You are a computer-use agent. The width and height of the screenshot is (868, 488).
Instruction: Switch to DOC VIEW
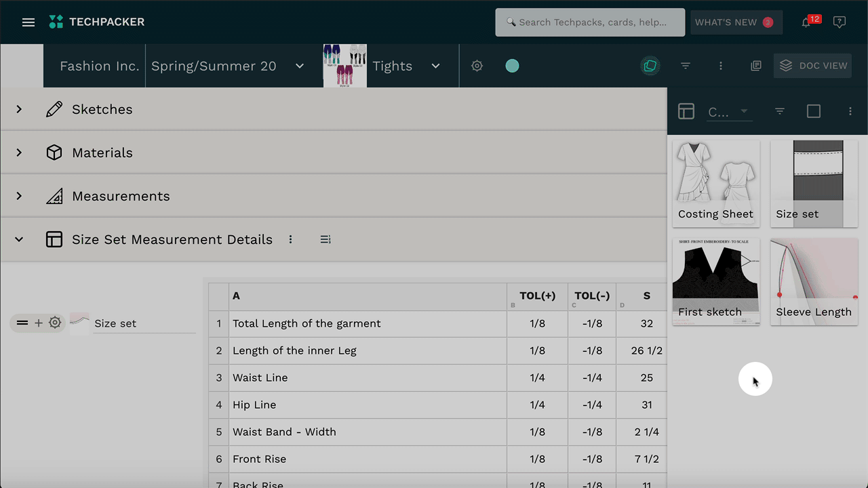pos(812,66)
